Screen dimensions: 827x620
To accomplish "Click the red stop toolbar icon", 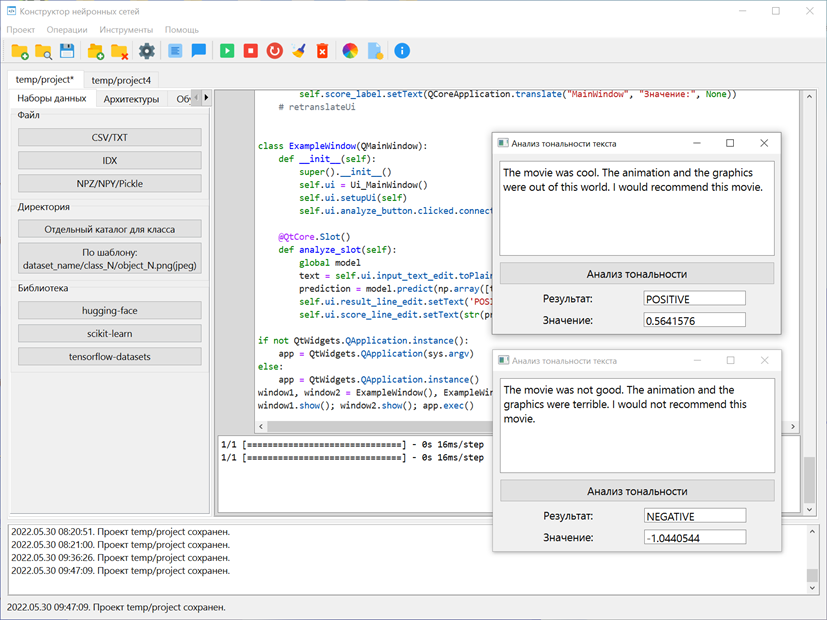I will [x=251, y=51].
